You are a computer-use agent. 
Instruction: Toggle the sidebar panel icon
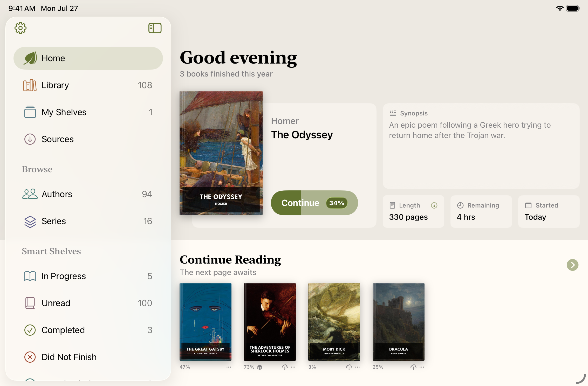click(155, 28)
